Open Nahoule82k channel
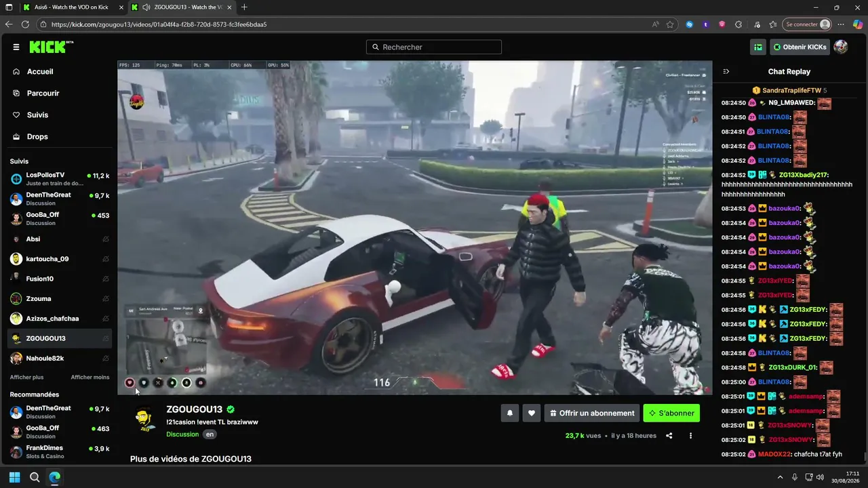The width and height of the screenshot is (868, 488). coord(60,358)
